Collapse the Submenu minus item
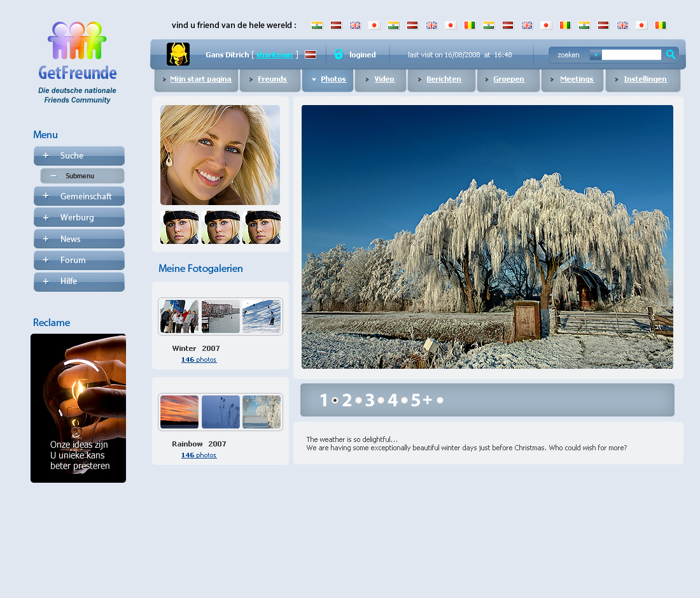Viewport: 700px width, 598px height. 53,176
